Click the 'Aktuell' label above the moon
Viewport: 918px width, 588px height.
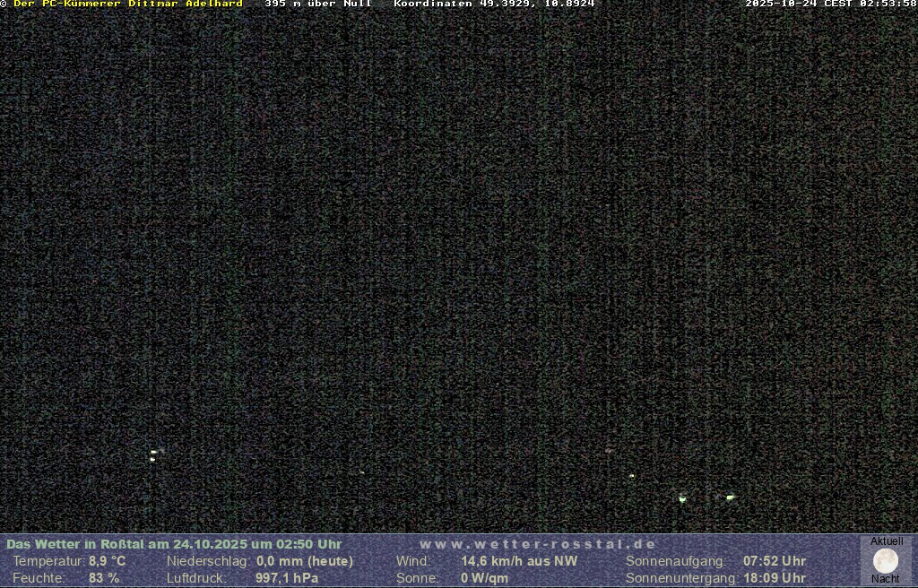(887, 541)
